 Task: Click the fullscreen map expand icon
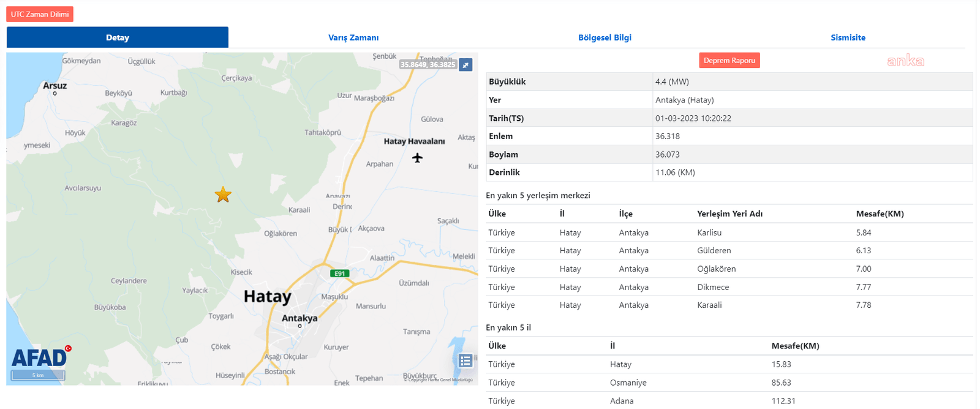tap(466, 64)
